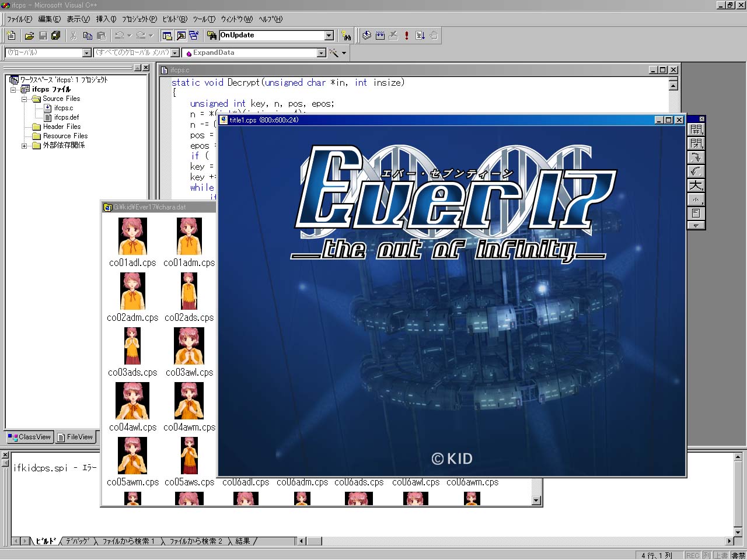Viewport: 747px width, 560px height.
Task: Click the Redo arrow icon
Action: pyautogui.click(x=141, y=36)
